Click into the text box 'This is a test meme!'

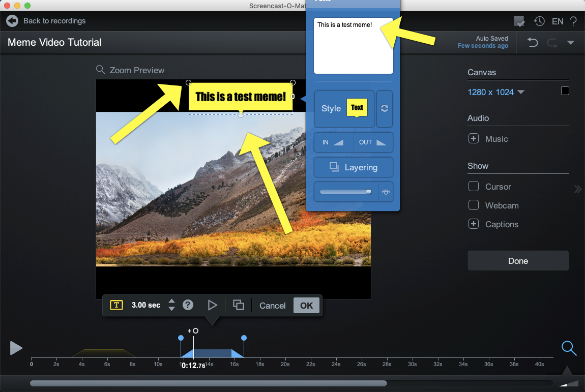[353, 45]
